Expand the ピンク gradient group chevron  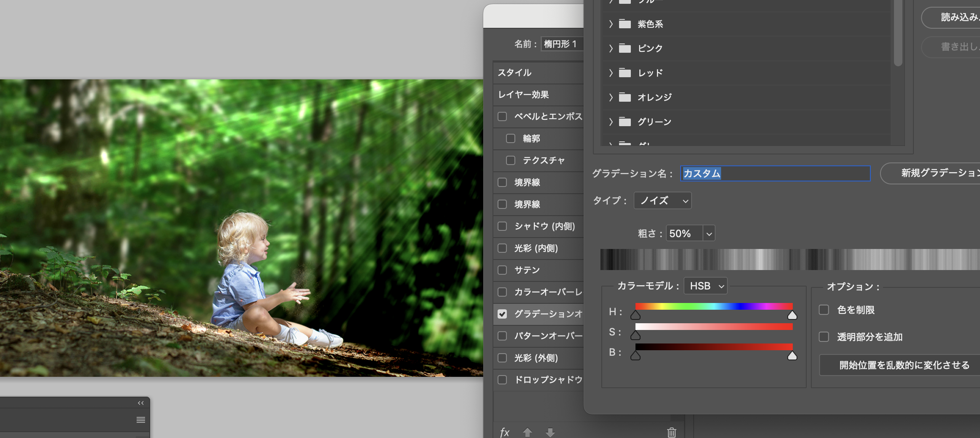point(611,49)
